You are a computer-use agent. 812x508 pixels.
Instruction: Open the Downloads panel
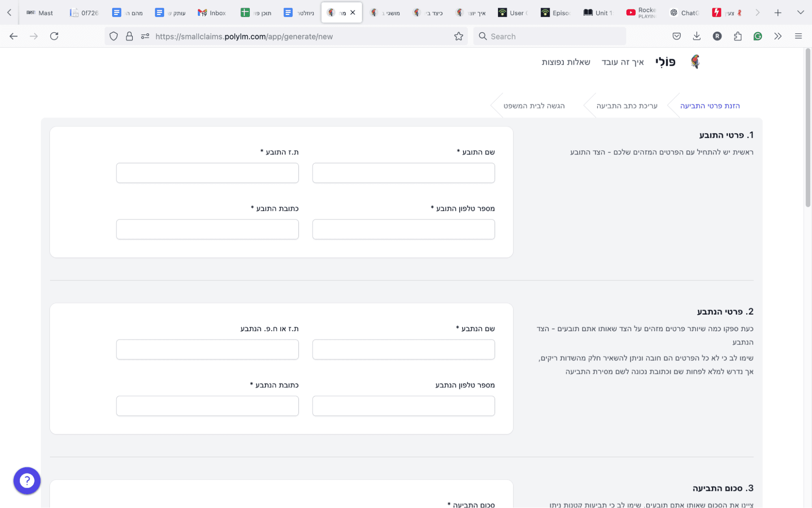point(697,36)
